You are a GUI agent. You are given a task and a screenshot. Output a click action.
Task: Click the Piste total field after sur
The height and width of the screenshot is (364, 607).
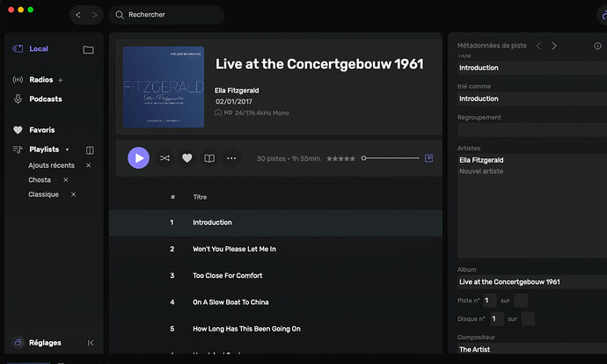pyautogui.click(x=521, y=300)
